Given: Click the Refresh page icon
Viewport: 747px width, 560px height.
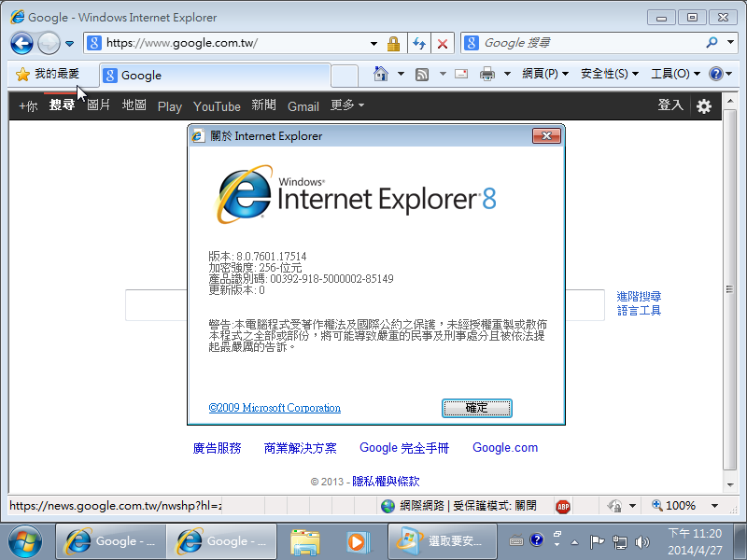Looking at the screenshot, I should pos(419,44).
